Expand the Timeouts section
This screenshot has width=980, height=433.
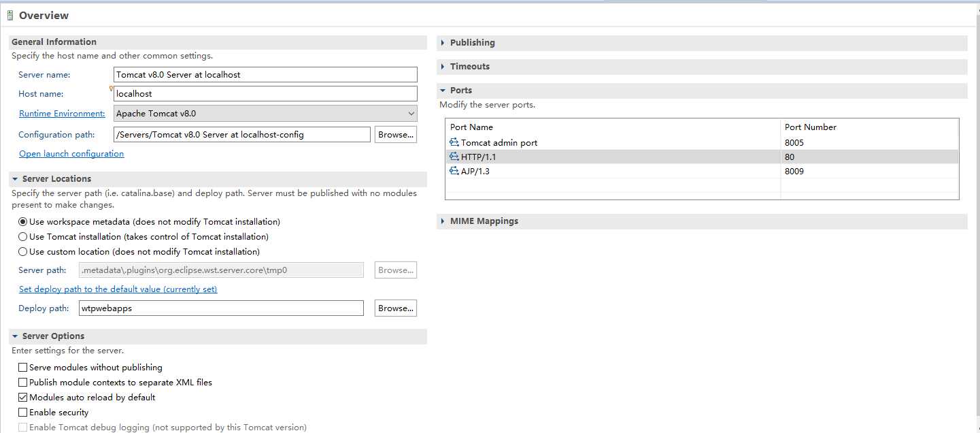(x=443, y=67)
